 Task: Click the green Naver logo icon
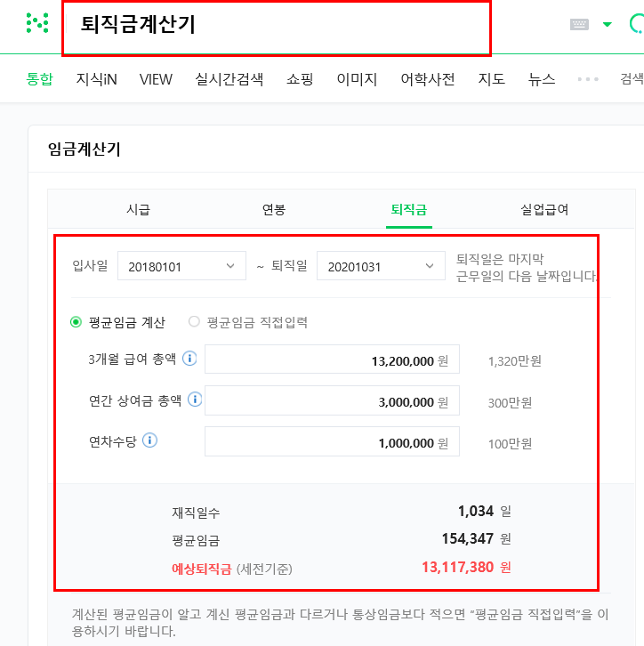coord(37,23)
